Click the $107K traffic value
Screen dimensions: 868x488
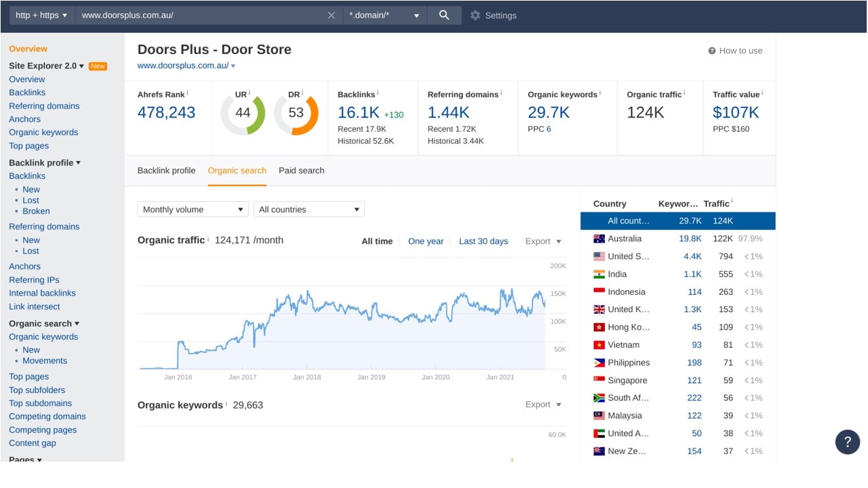736,113
